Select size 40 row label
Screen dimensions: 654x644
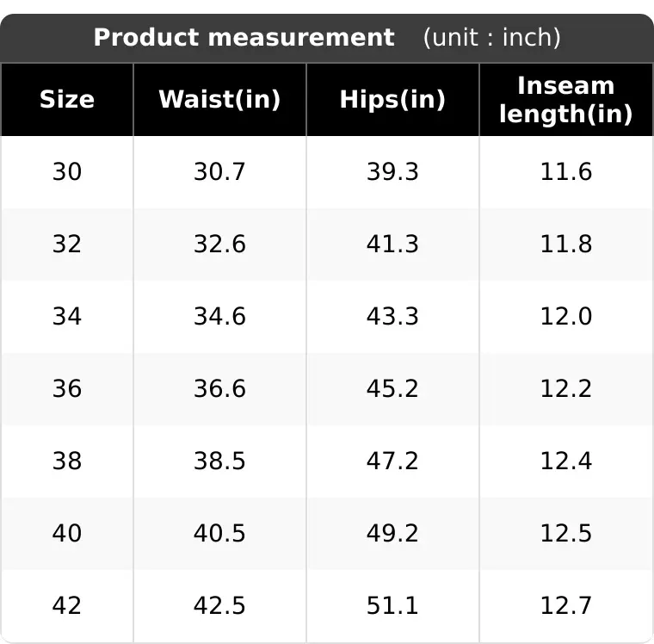[x=67, y=533]
